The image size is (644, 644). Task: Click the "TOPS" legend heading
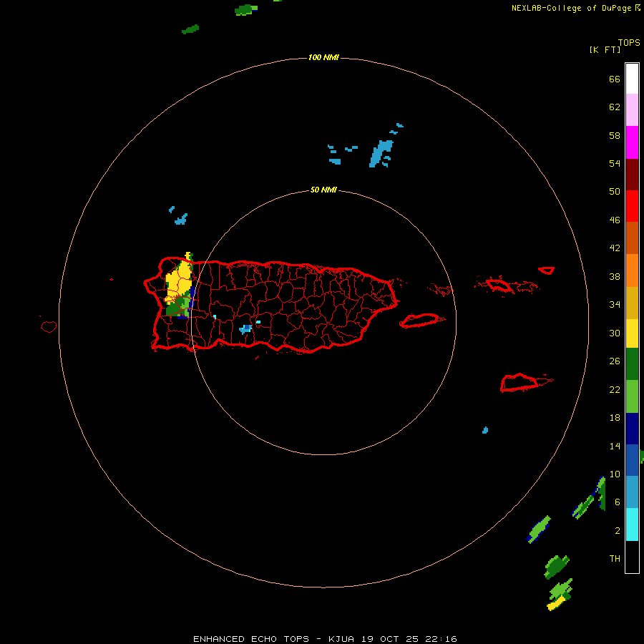point(629,42)
